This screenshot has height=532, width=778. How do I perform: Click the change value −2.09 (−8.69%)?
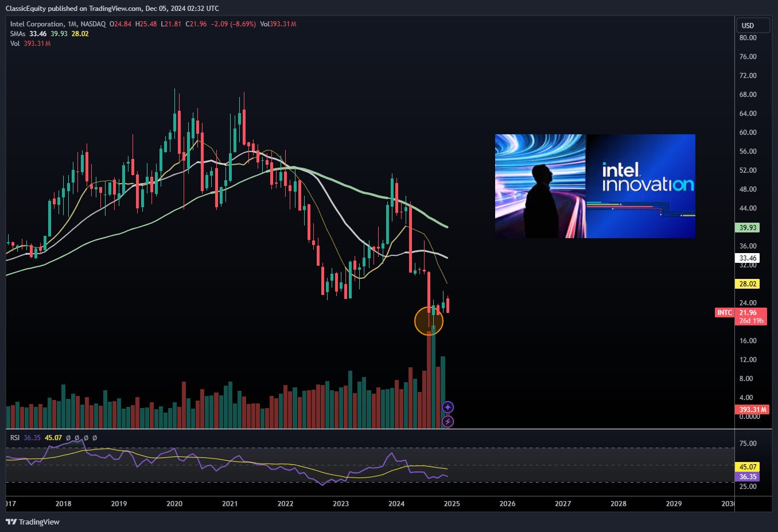[x=234, y=24]
